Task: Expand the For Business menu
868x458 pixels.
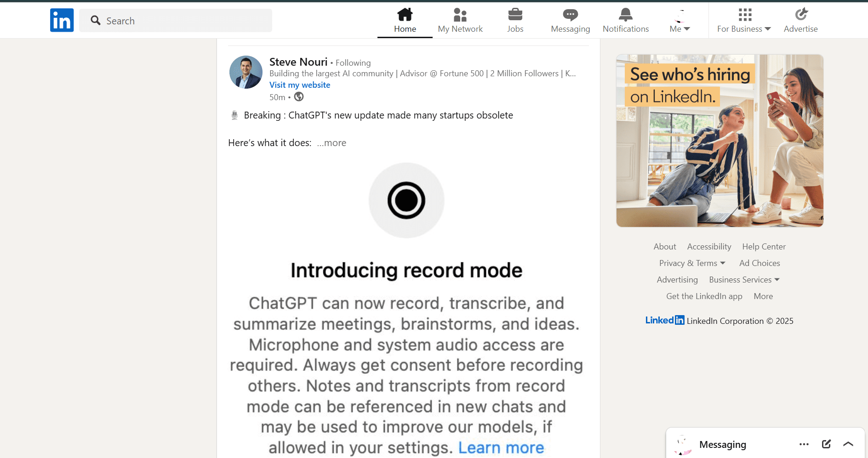Action: coord(744,21)
